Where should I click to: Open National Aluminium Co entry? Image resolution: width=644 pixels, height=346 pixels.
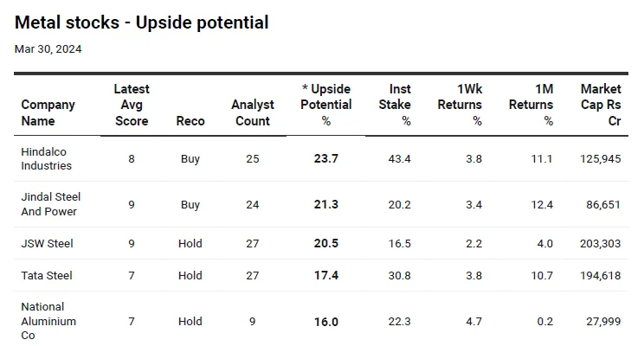coord(48,321)
